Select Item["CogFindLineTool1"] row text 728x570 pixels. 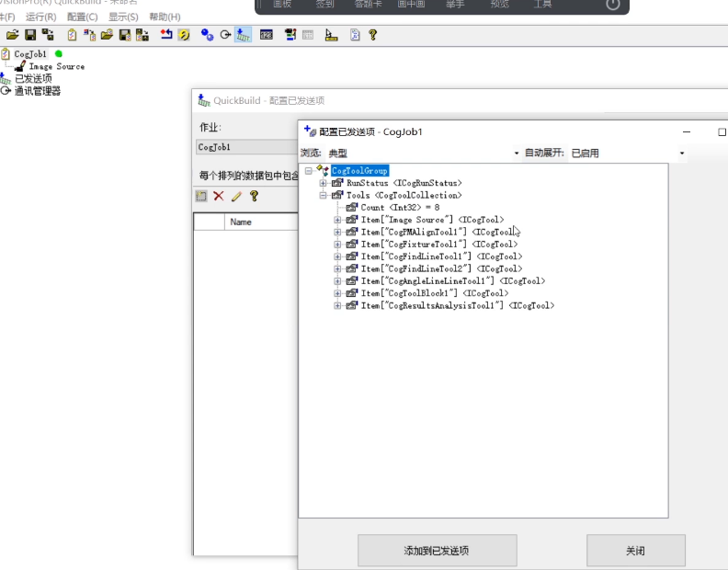441,256
